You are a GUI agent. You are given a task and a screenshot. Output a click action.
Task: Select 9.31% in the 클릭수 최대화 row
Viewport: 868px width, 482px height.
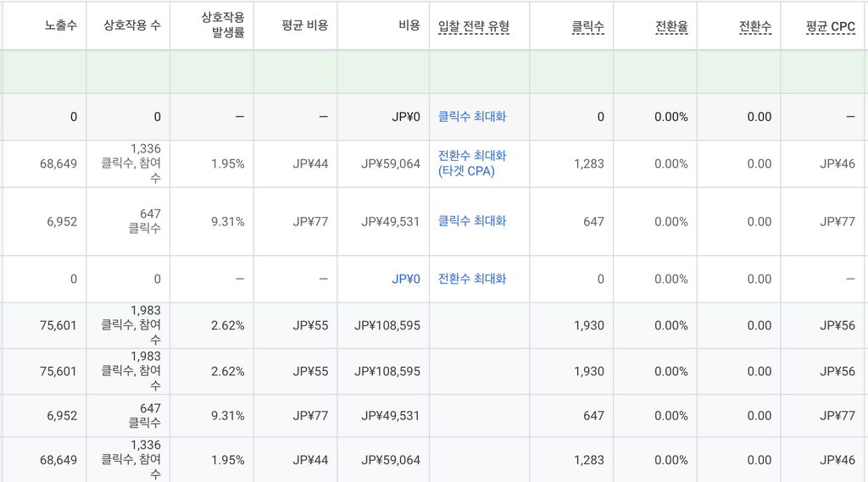pos(227,222)
